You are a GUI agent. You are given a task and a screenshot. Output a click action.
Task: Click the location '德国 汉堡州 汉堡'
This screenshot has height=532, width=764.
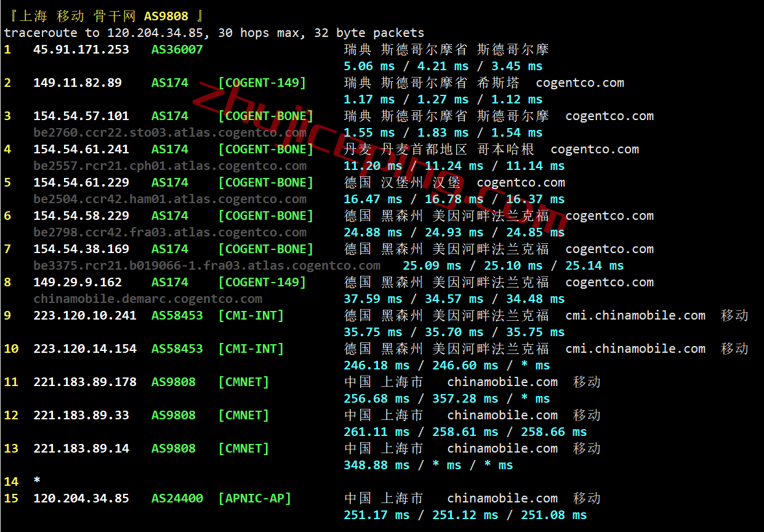coord(402,182)
